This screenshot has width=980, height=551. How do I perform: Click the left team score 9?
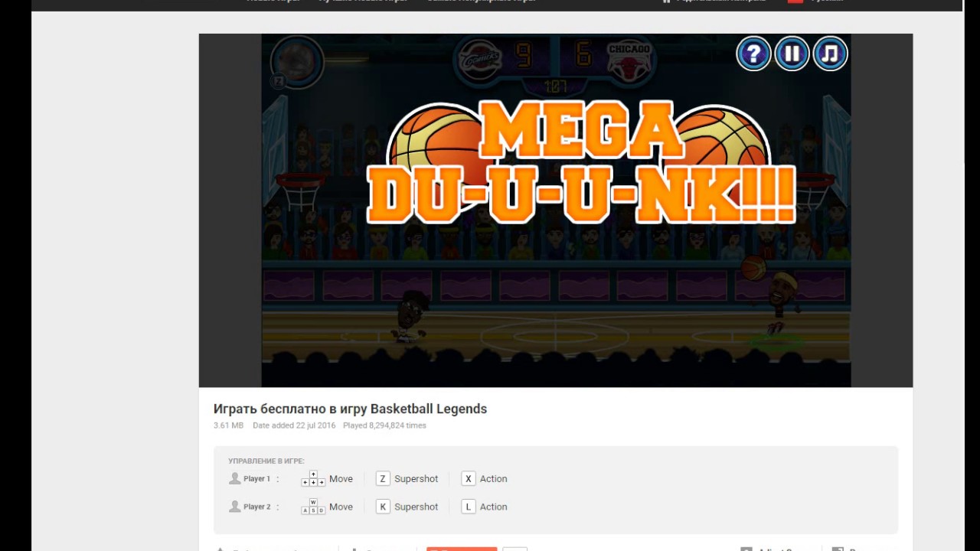tap(524, 55)
